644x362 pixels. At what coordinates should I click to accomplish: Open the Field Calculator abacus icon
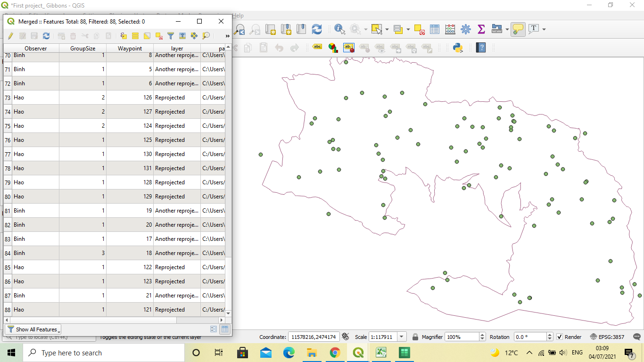click(450, 29)
